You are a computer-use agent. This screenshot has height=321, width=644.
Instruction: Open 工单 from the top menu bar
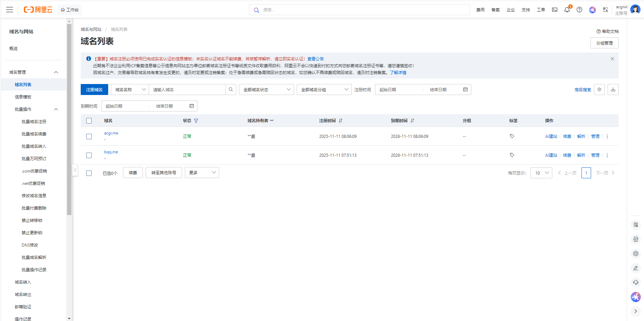click(541, 10)
